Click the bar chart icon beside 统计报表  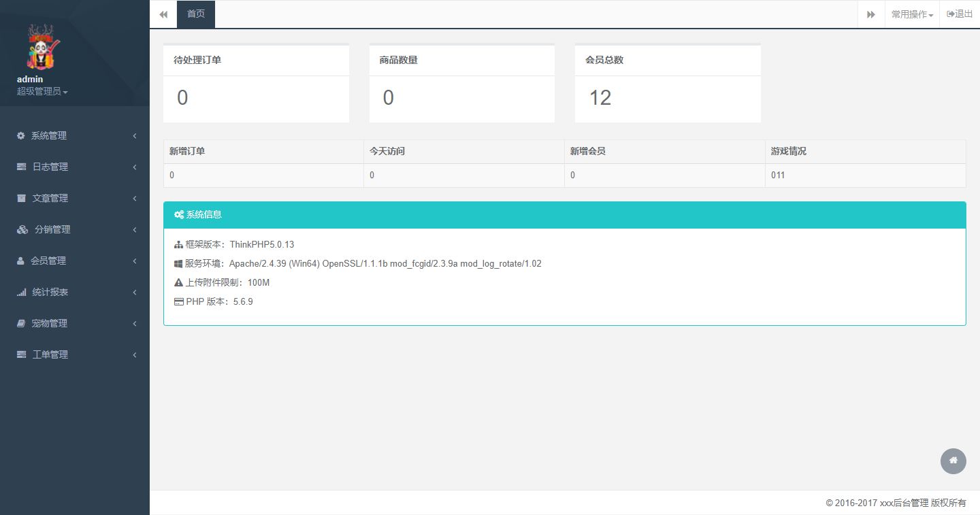coord(22,292)
